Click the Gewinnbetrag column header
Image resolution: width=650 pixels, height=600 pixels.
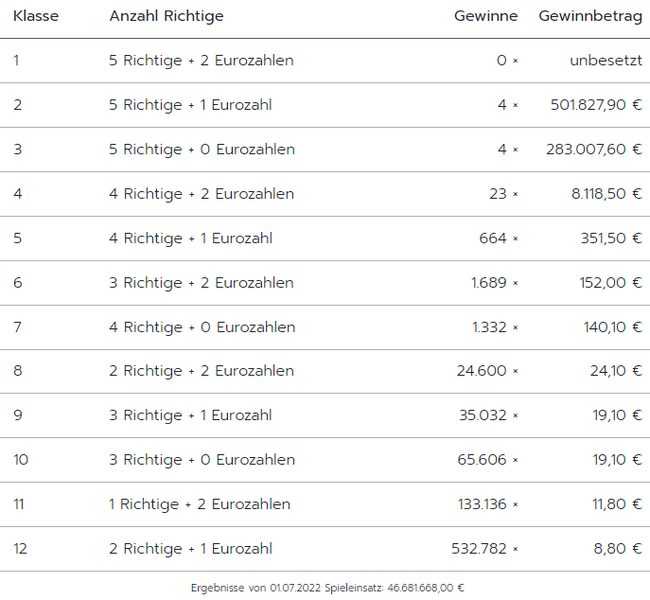tap(590, 16)
